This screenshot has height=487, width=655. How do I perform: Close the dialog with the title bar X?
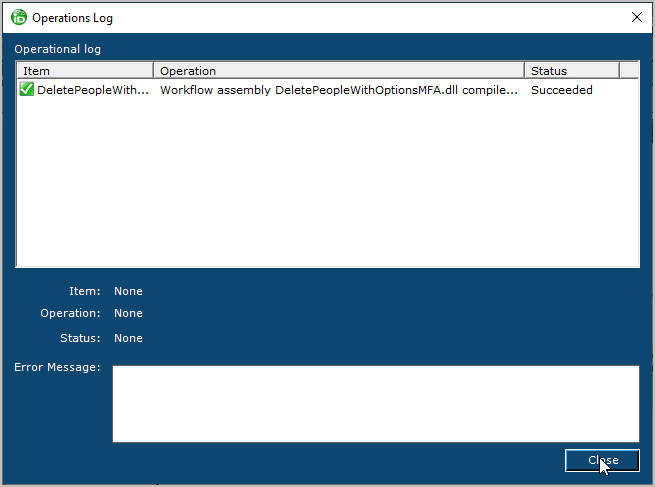coord(636,17)
